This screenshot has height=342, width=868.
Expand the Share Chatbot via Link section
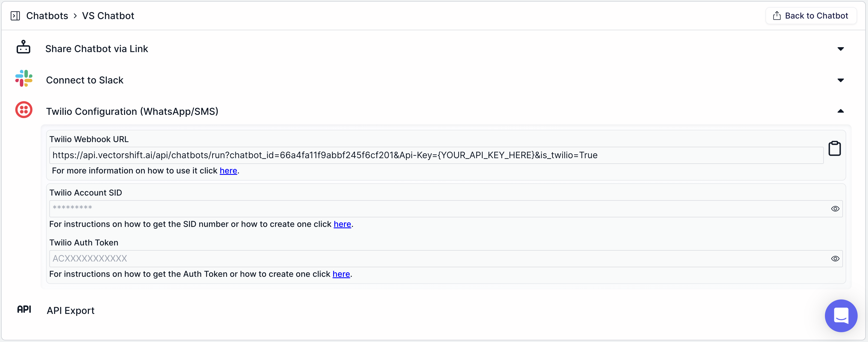pyautogui.click(x=841, y=49)
